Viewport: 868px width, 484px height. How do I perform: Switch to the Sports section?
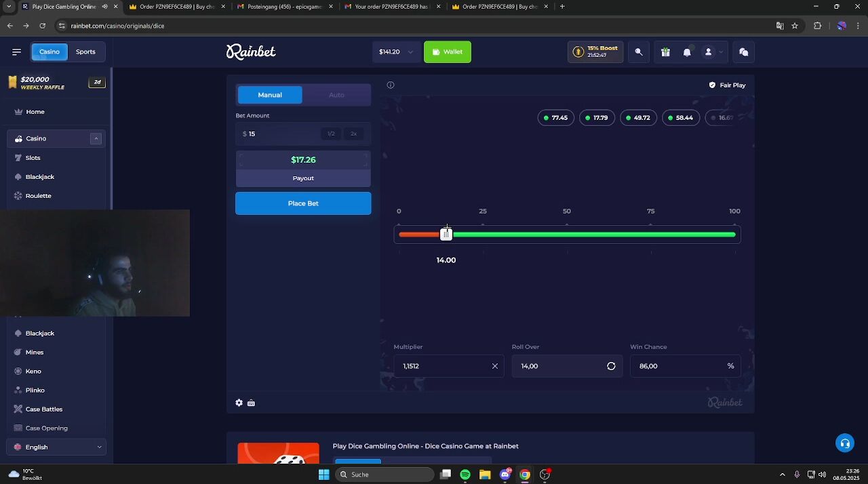[x=85, y=52]
